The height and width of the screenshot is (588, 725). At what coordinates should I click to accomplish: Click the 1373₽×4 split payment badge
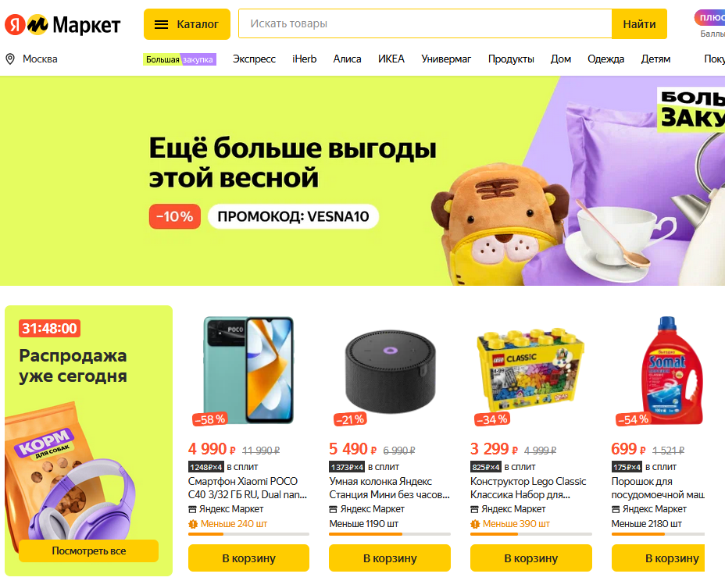[347, 467]
